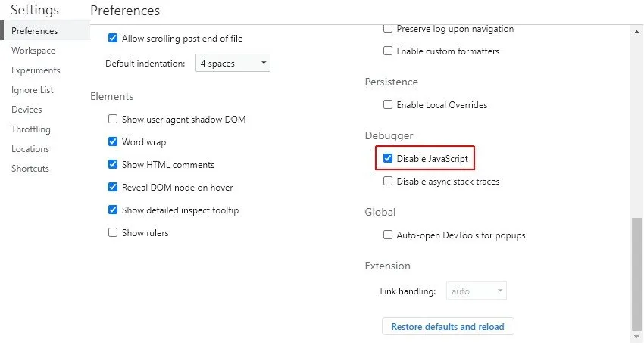Check Enable Local Overrides
The height and width of the screenshot is (345, 644).
coord(388,105)
